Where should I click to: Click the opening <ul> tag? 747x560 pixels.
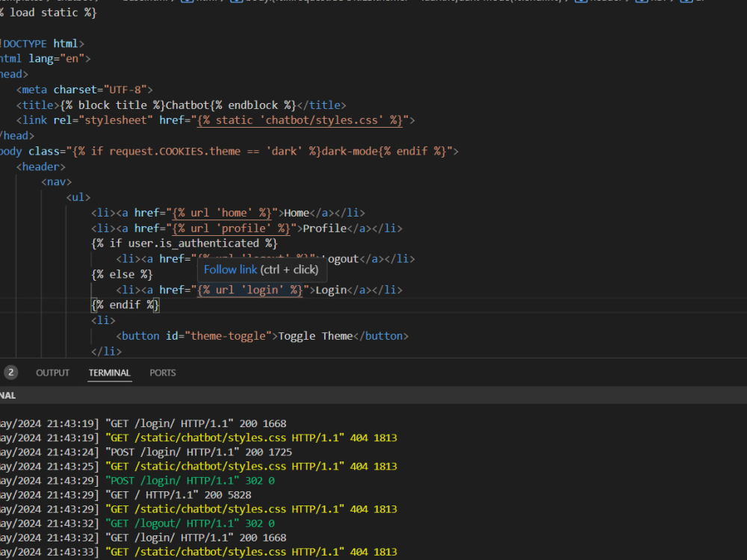click(78, 197)
